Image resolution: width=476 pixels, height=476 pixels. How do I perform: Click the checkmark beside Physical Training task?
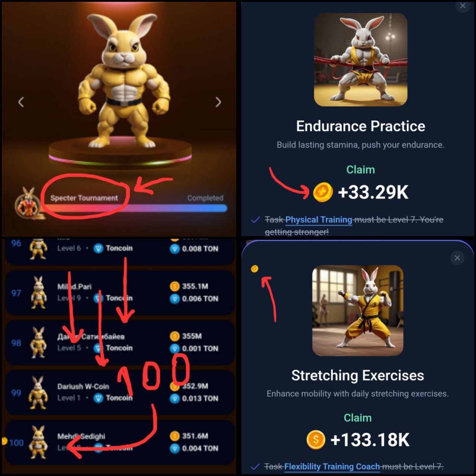[255, 220]
